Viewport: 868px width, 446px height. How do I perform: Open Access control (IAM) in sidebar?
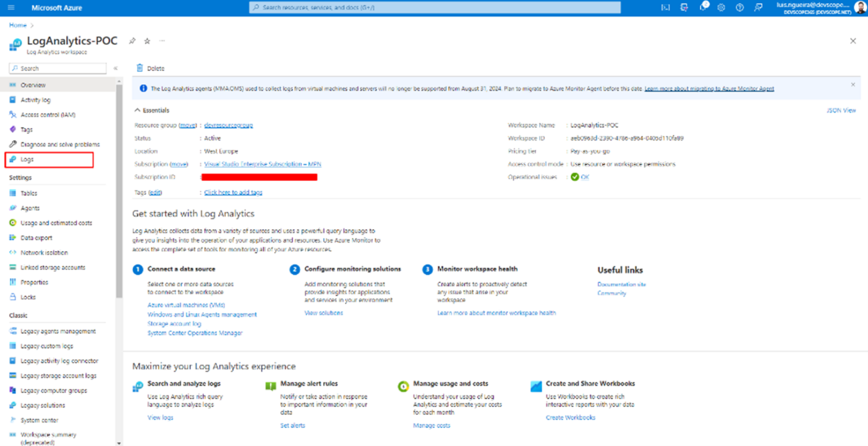click(x=47, y=115)
